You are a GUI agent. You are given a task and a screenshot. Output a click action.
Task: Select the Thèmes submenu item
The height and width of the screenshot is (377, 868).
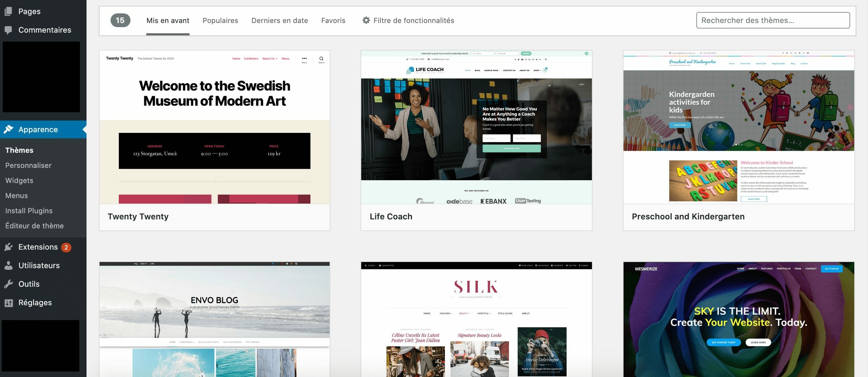pyautogui.click(x=20, y=150)
